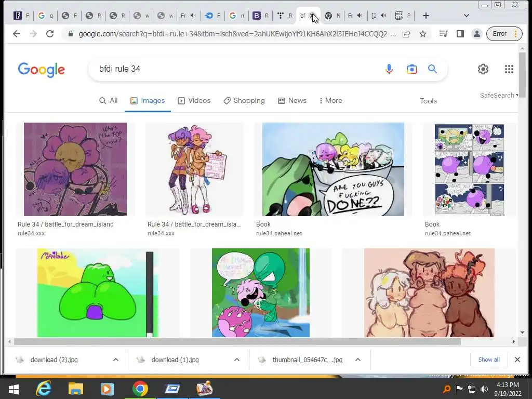Expand options for download (2).jpg
The image size is (532, 399).
[116, 360]
